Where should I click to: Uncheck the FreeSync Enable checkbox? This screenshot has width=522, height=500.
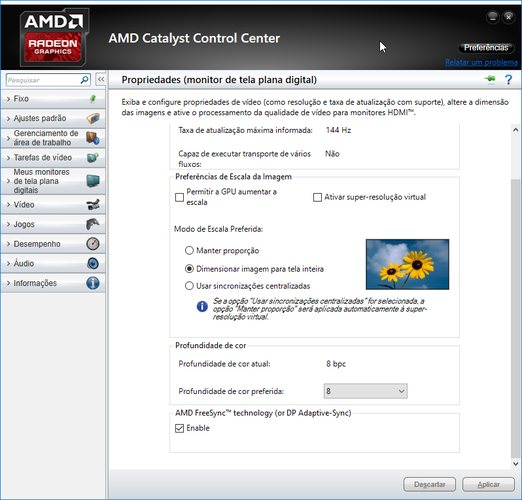pyautogui.click(x=179, y=428)
